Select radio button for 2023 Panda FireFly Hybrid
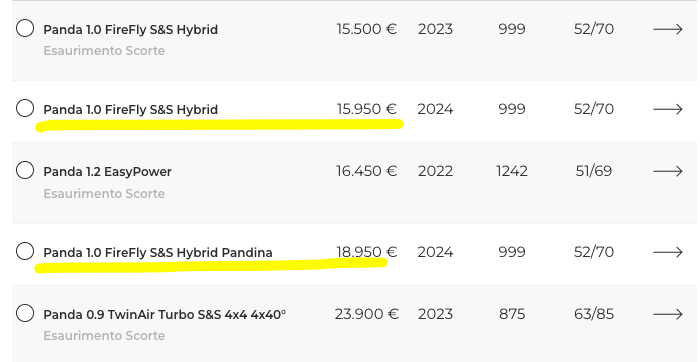 (x=25, y=28)
